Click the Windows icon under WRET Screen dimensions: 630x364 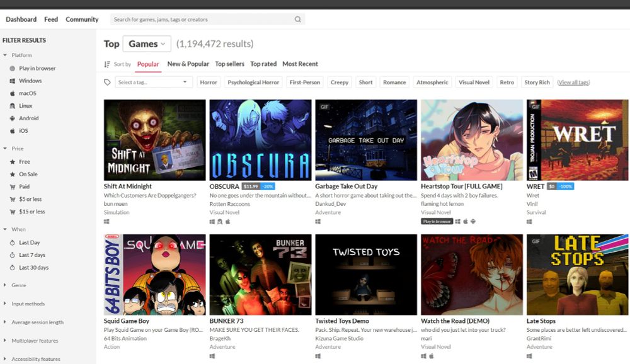pos(529,222)
